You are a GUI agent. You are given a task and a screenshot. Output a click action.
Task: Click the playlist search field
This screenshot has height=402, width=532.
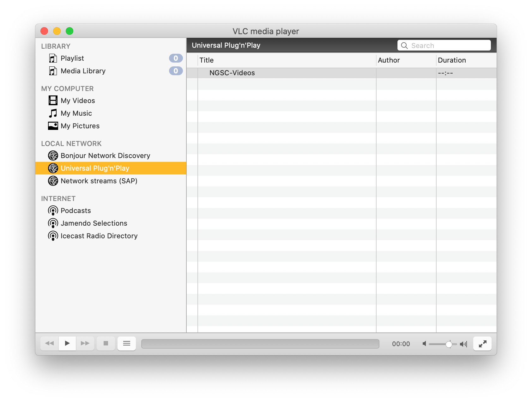click(x=444, y=46)
